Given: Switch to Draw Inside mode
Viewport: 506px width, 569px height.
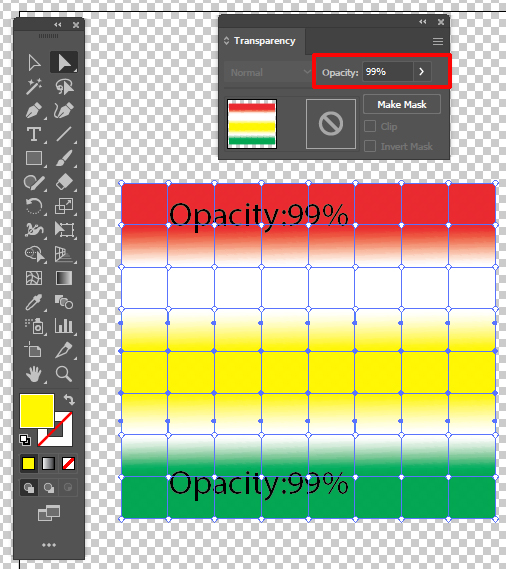Looking at the screenshot, I should [x=68, y=487].
